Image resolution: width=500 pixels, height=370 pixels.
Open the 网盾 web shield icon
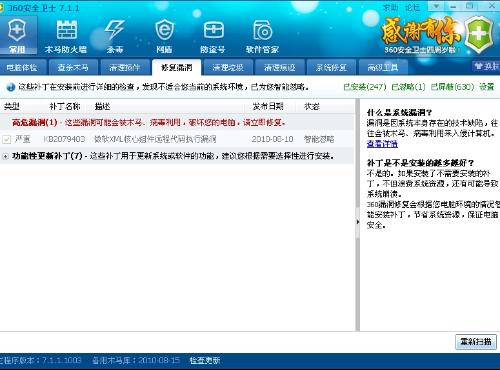[x=164, y=36]
